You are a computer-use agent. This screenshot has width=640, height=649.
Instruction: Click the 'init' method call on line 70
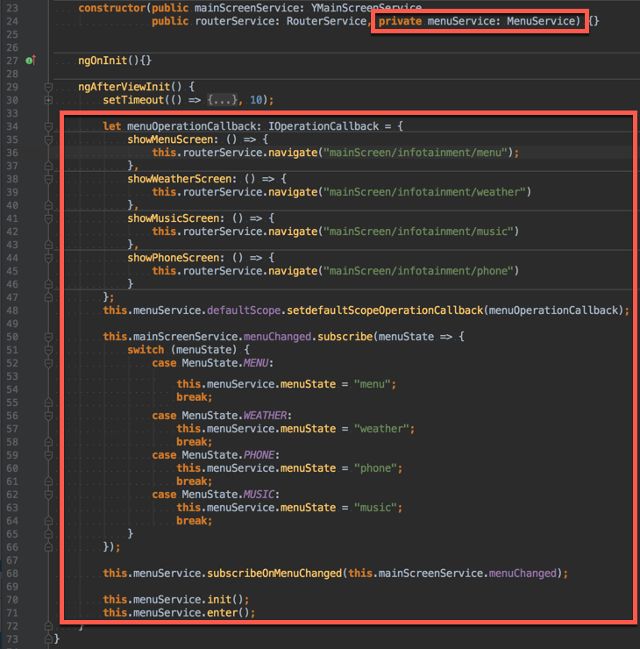coord(219,599)
